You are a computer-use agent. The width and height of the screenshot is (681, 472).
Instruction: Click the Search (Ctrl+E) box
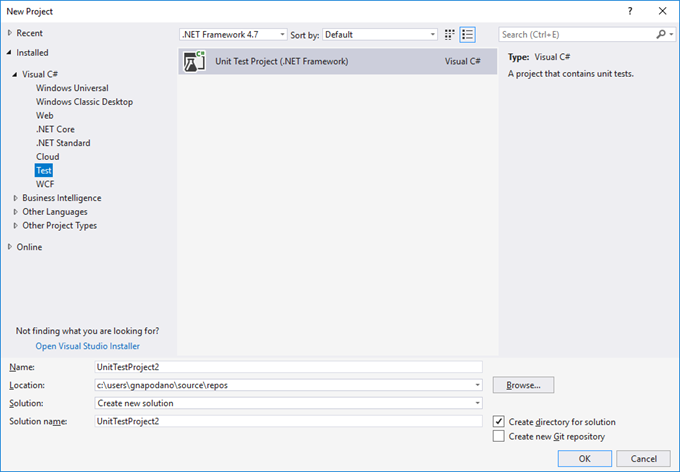(x=577, y=34)
